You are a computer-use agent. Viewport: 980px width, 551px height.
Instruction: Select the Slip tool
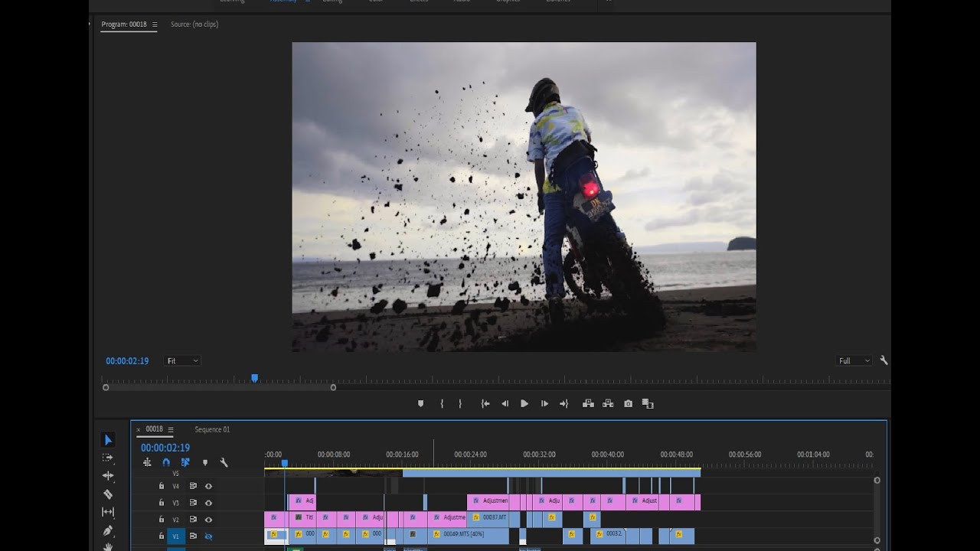[x=108, y=512]
